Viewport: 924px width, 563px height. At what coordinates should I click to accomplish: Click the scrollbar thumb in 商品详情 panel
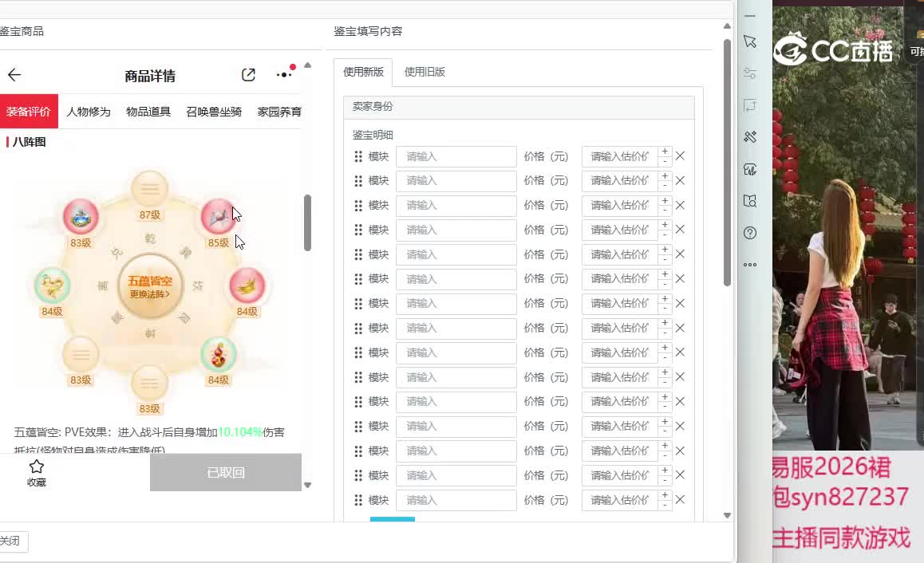[x=307, y=222]
